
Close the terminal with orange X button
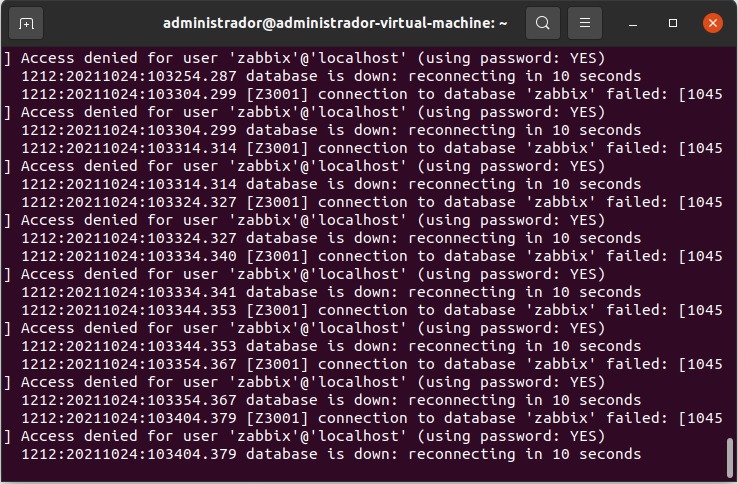[x=713, y=23]
